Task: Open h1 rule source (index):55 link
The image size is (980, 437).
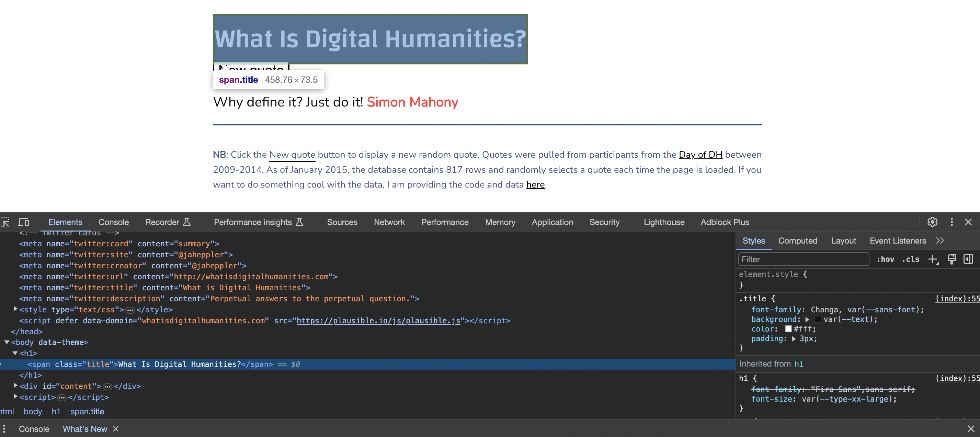Action: pyautogui.click(x=957, y=378)
